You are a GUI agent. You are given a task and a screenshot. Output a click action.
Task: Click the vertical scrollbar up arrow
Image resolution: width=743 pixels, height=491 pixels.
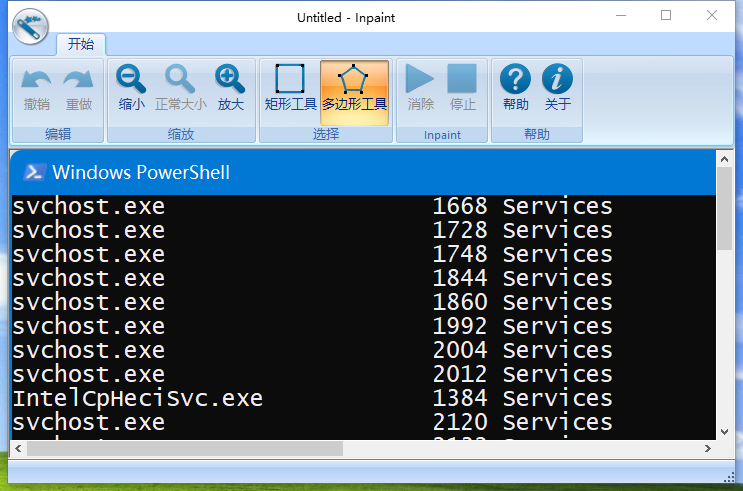point(724,159)
